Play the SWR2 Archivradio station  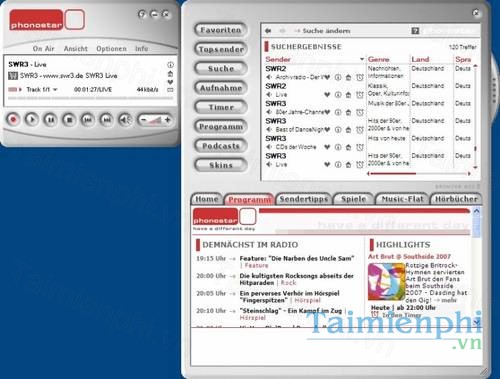[269, 77]
